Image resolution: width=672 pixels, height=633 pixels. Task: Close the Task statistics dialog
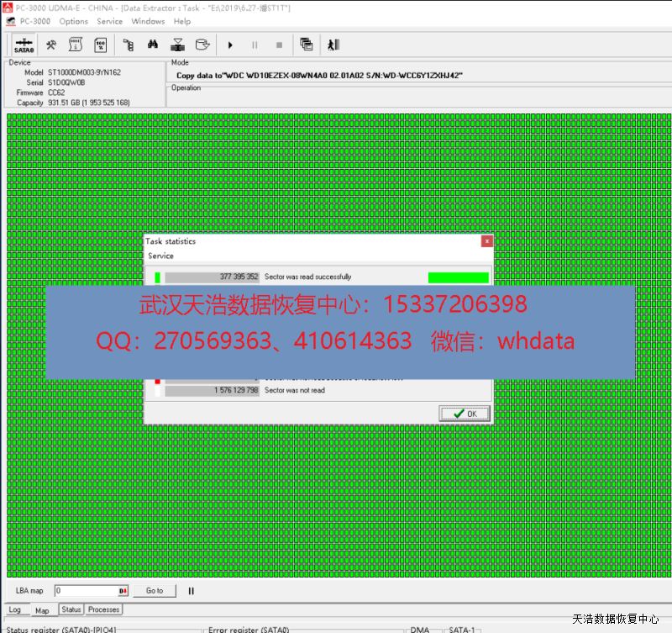486,241
